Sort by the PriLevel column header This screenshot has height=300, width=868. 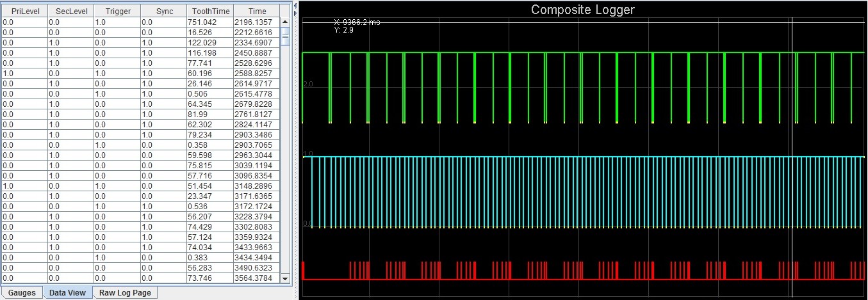(24, 11)
